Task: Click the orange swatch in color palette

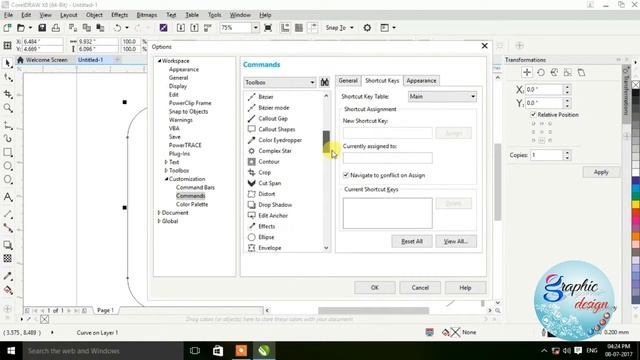Action: 636,236
